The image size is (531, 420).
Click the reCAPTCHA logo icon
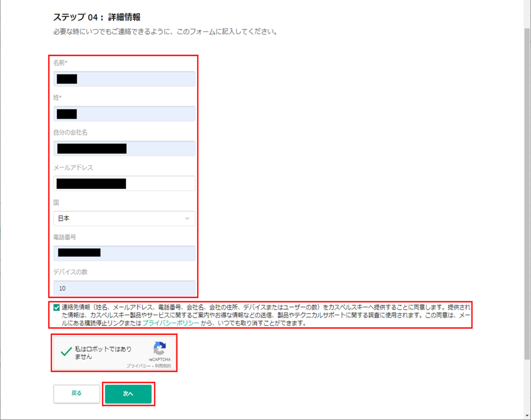(x=160, y=348)
